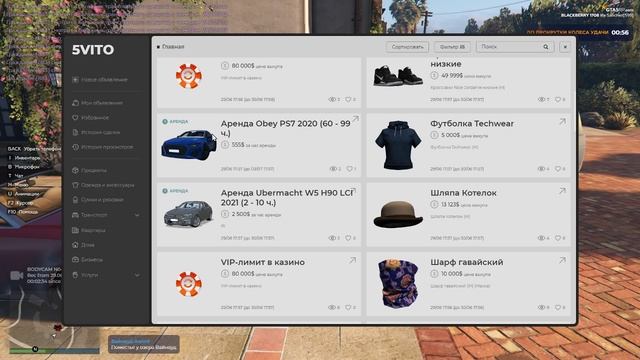
Task: Click the Шарф гавайский title
Action: pyautogui.click(x=467, y=262)
